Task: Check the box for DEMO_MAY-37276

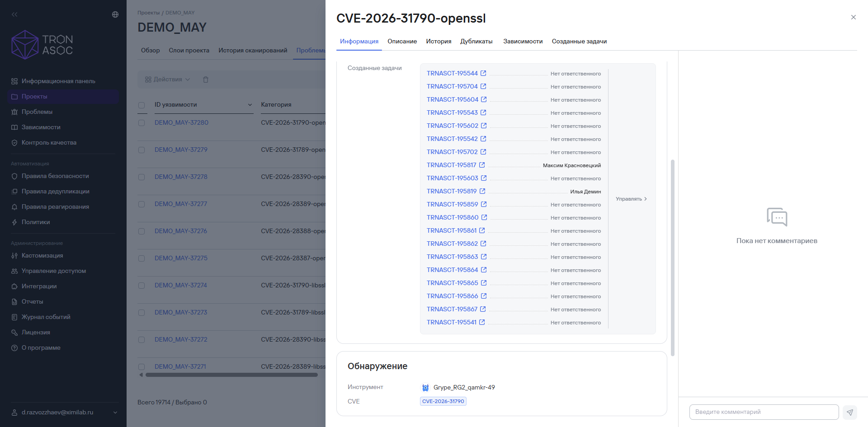Action: [x=142, y=231]
